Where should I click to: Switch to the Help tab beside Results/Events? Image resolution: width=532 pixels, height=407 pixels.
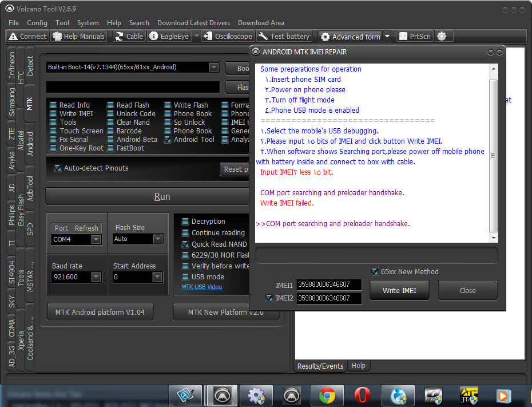point(358,366)
